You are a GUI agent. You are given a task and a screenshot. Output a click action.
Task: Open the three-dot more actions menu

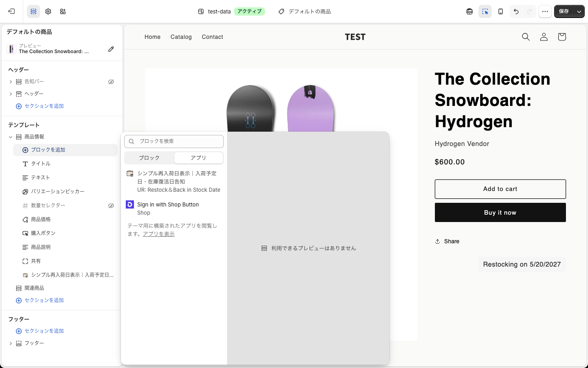545,11
